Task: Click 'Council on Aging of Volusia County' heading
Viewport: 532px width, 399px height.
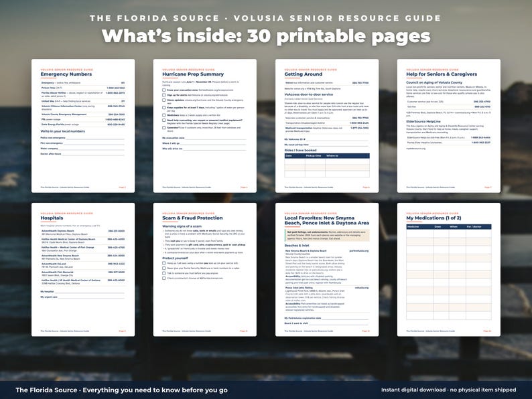Action: click(434, 82)
